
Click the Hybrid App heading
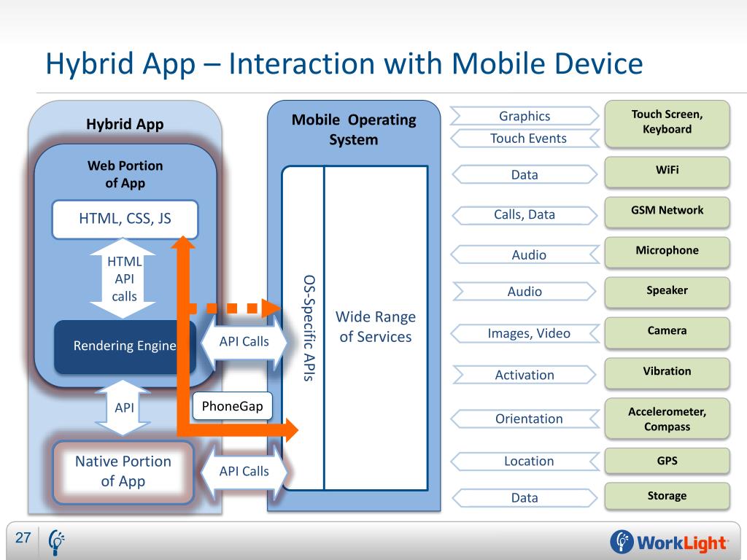(x=125, y=124)
